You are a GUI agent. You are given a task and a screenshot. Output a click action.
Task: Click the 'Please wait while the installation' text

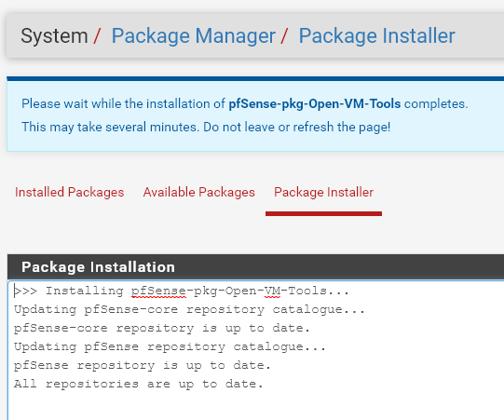[123, 103]
